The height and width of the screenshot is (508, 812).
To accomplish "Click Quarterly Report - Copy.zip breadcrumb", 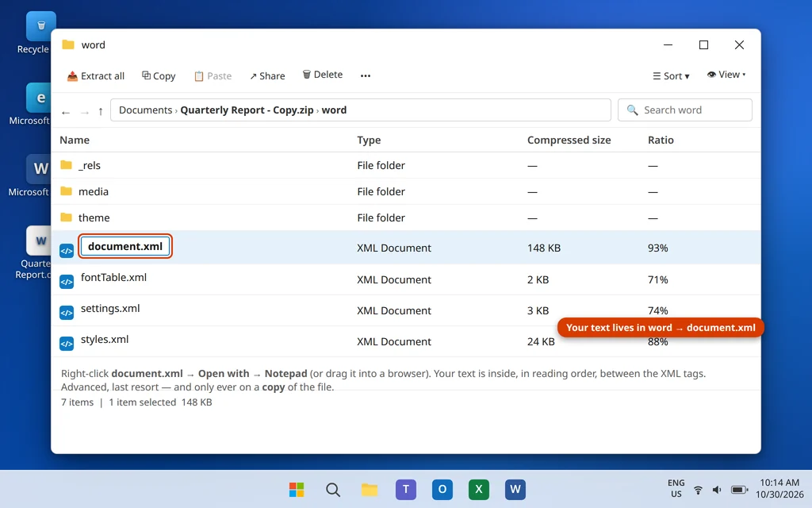I will (247, 110).
